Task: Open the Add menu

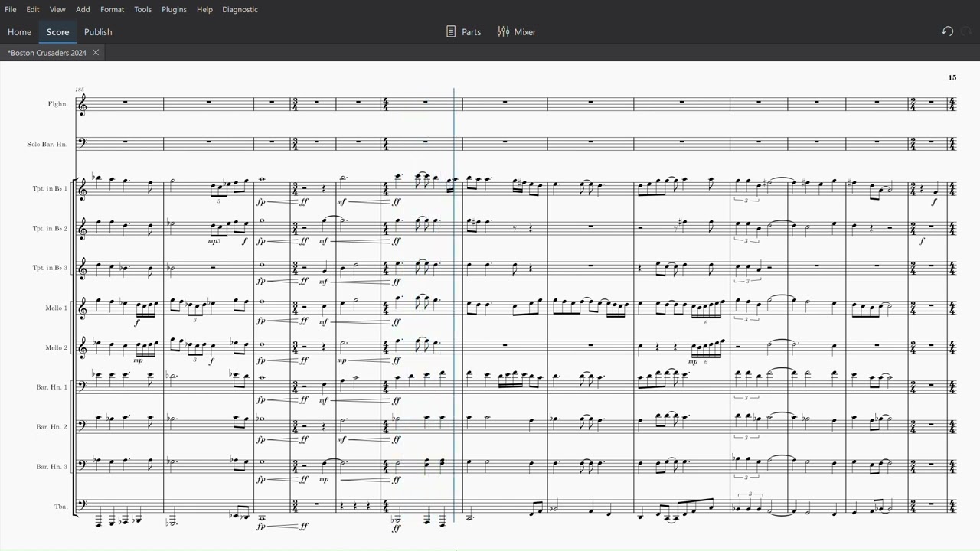Action: pos(83,9)
